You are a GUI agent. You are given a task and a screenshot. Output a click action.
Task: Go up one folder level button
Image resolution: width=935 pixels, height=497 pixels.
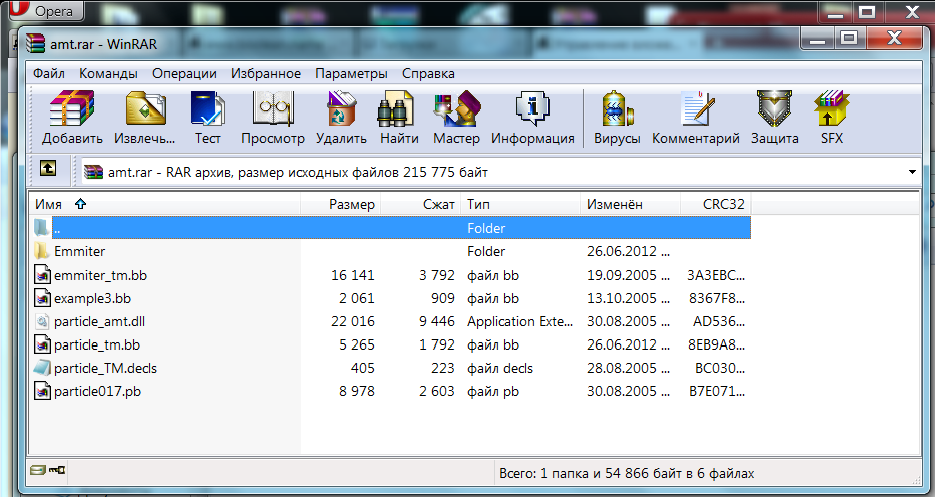[x=47, y=171]
